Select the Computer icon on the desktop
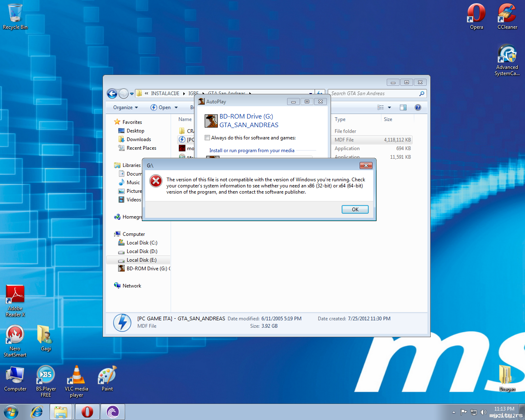The width and height of the screenshot is (525, 420). tap(15, 378)
